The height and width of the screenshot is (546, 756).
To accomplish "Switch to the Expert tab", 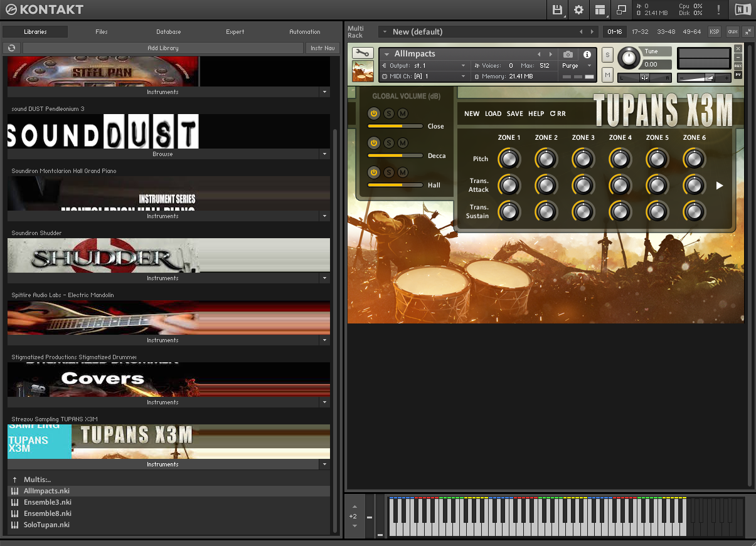I will tap(235, 32).
